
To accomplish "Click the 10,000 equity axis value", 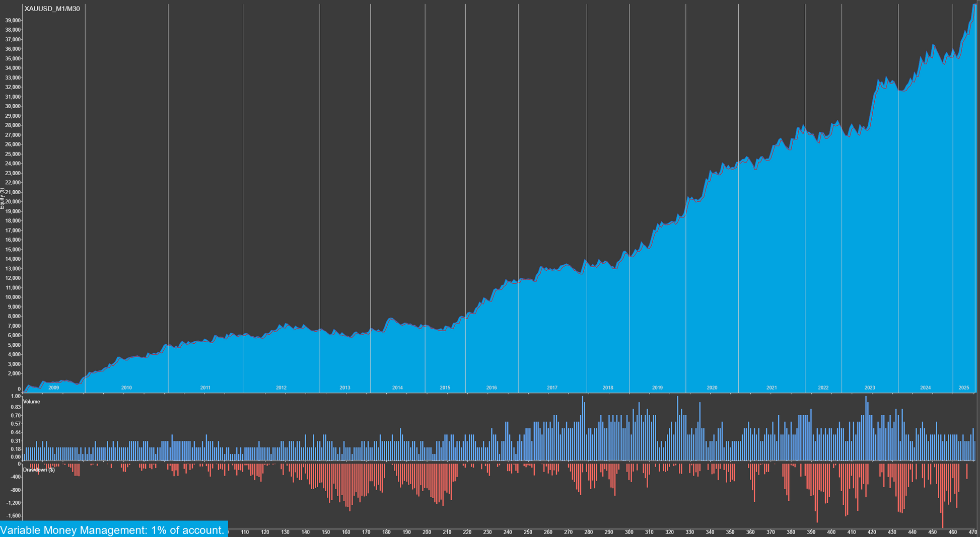I will coord(13,297).
